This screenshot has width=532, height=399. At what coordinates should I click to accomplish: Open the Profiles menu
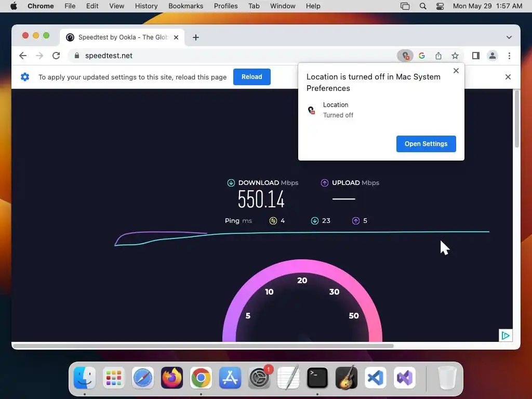point(226,6)
